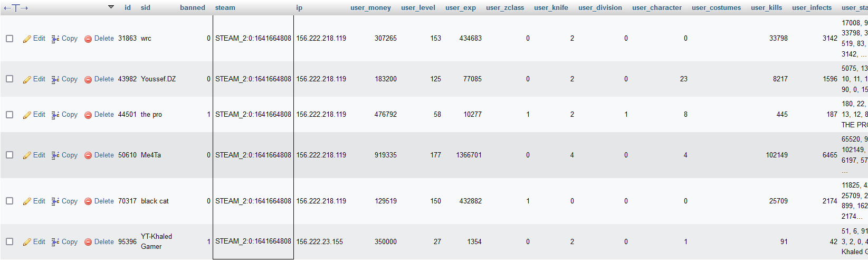Open the column options dropdown arrow in header

[111, 7]
